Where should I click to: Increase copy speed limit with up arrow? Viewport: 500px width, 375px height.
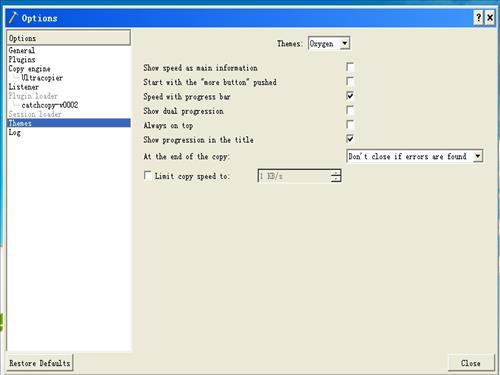[x=336, y=173]
